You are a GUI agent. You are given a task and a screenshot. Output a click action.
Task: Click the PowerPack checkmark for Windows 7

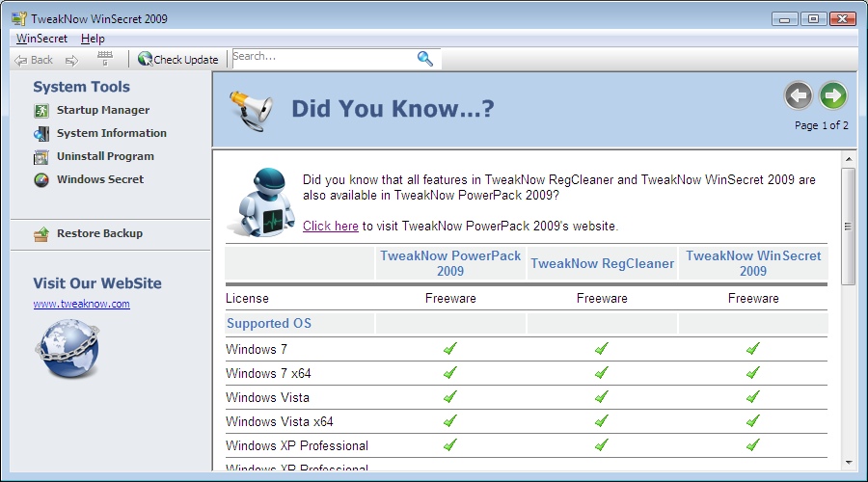(450, 349)
